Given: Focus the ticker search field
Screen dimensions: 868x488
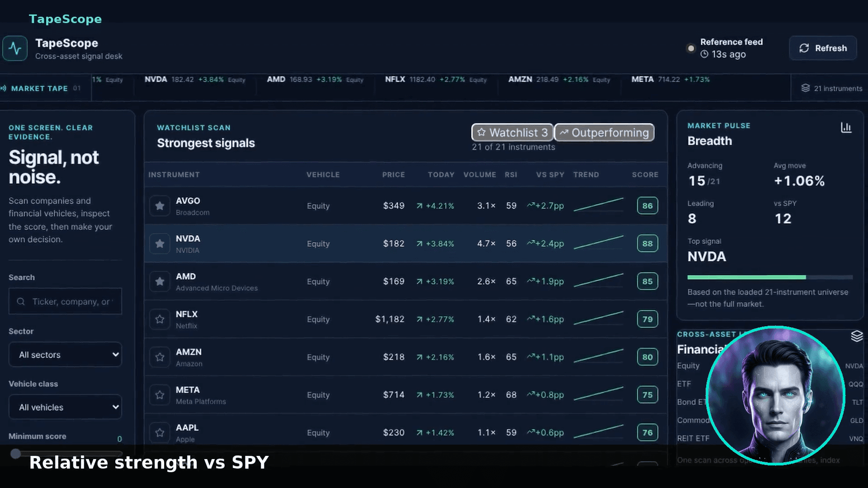Looking at the screenshot, I should tap(65, 301).
